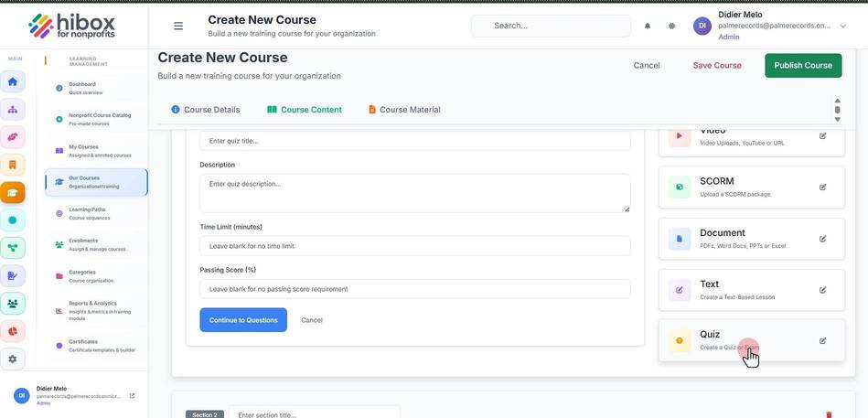This screenshot has width=868, height=418.
Task: Open Dashboard in Learning Management menu
Action: pyautogui.click(x=96, y=88)
